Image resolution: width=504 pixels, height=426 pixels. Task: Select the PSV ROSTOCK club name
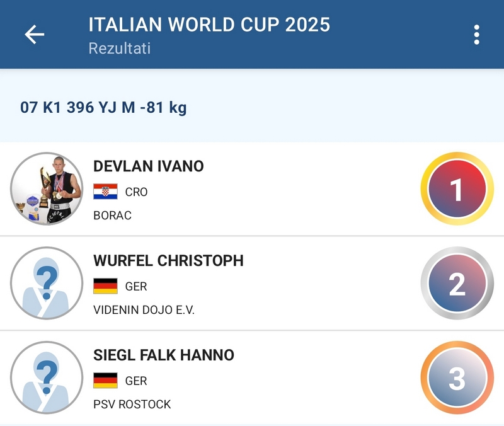coord(132,404)
